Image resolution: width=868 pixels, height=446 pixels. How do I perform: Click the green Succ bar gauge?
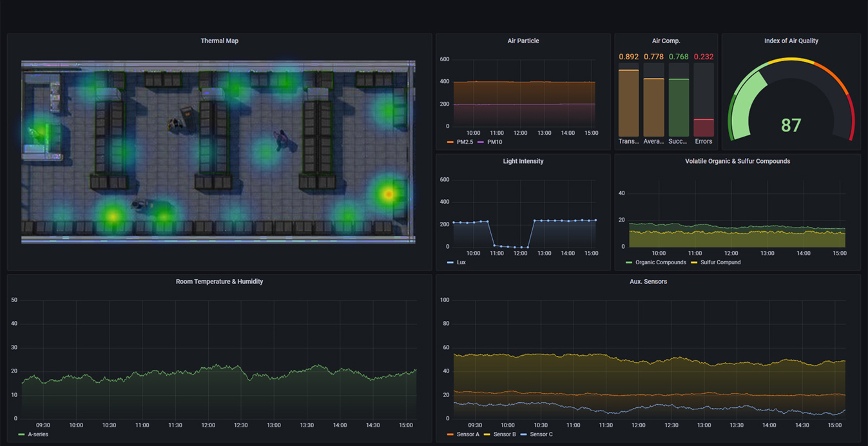[679, 107]
